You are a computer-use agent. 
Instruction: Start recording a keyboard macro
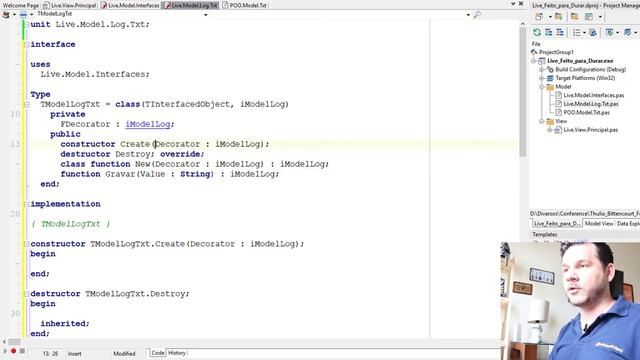(x=13, y=351)
